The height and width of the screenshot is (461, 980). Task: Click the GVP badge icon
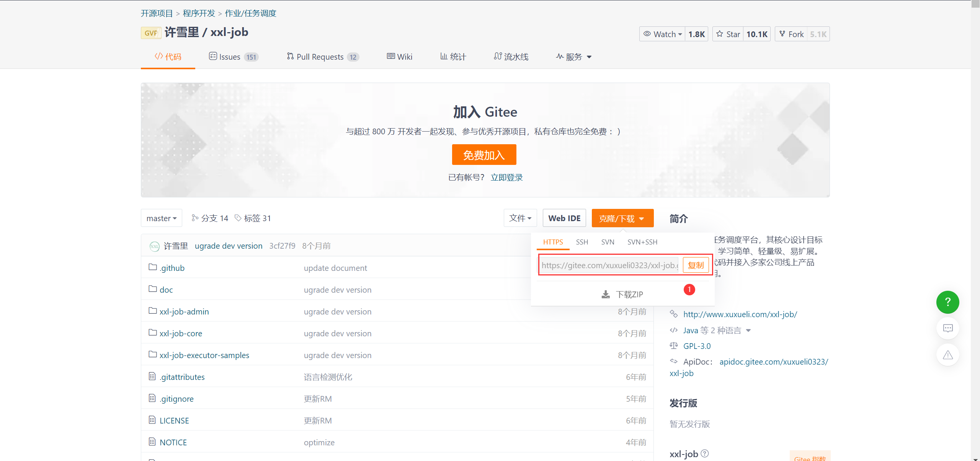click(x=151, y=33)
